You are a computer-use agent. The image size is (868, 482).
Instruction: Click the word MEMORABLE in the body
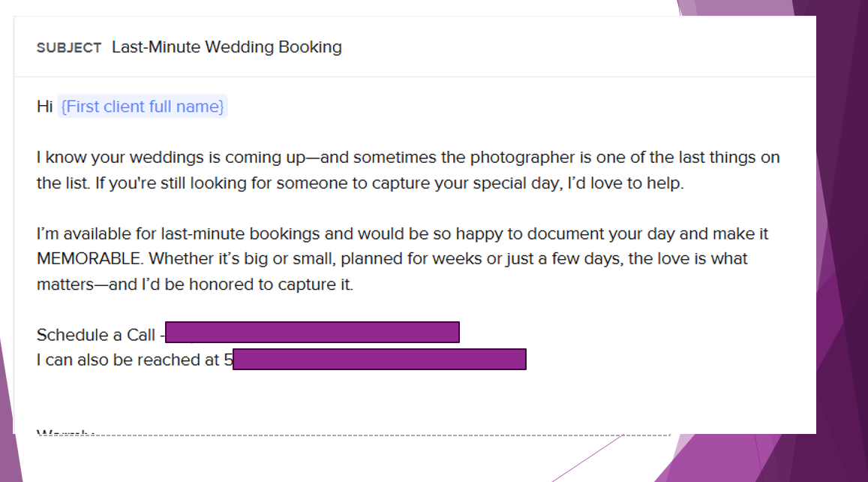89,259
